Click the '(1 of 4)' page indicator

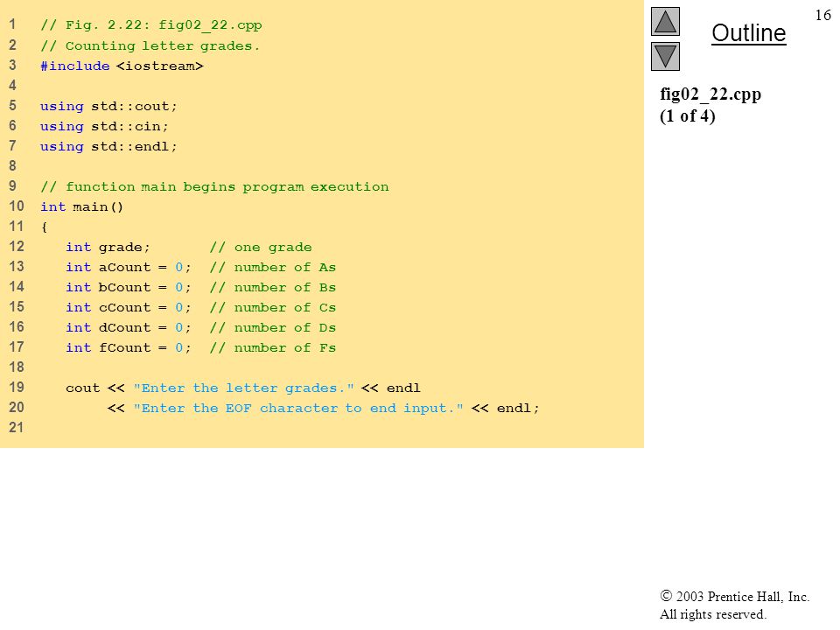(x=688, y=115)
